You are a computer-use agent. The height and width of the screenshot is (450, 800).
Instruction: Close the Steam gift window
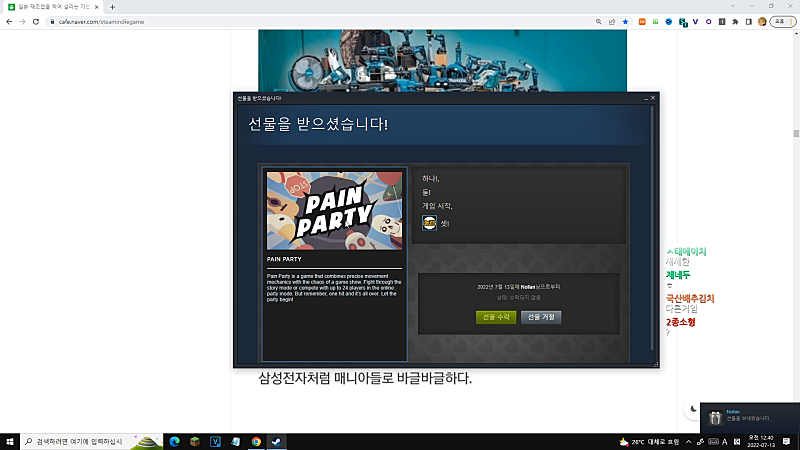pos(653,97)
